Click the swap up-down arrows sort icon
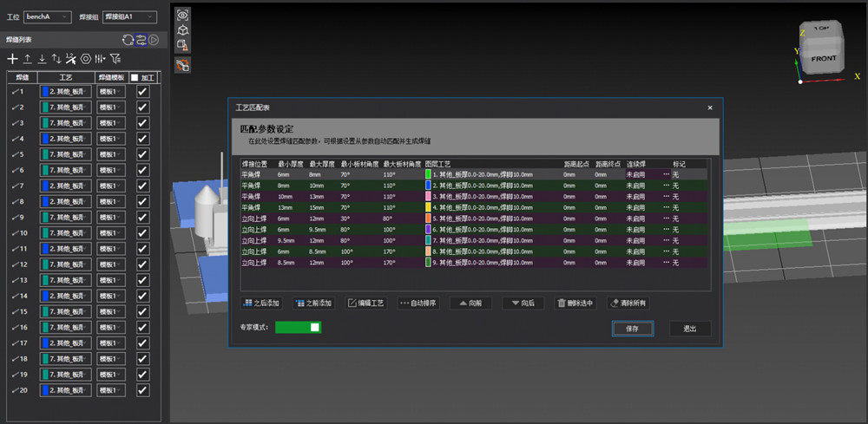The width and height of the screenshot is (868, 424). click(x=56, y=59)
